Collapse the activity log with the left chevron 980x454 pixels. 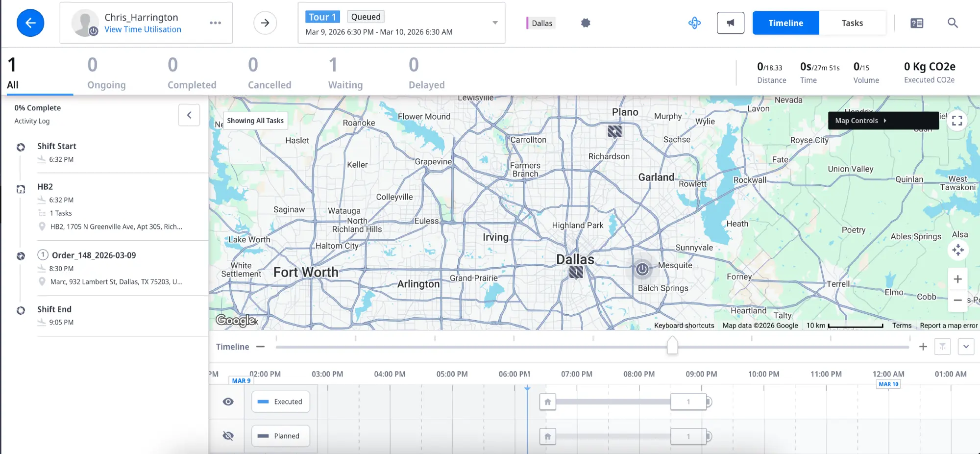point(189,115)
